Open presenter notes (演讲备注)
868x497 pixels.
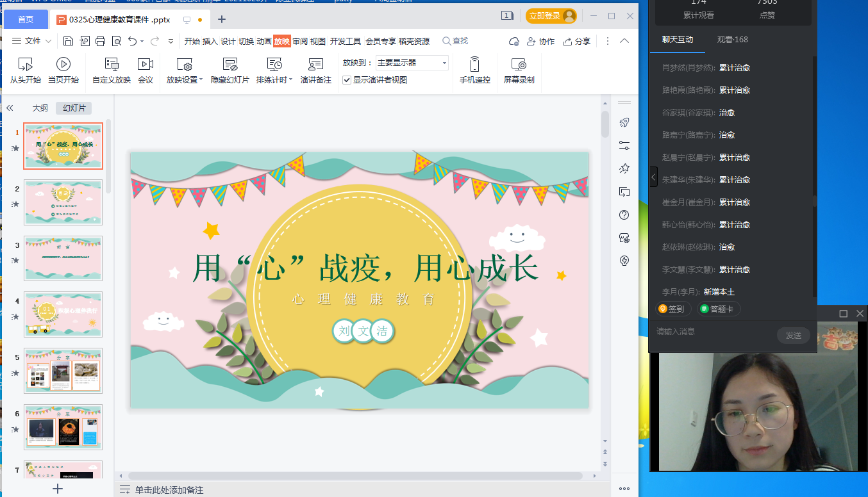pos(316,70)
